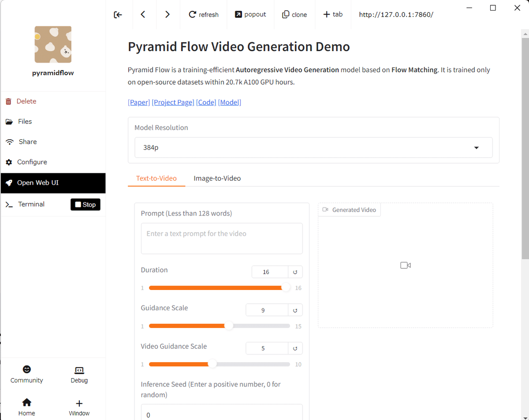Click the collapse sidebar arrow icon
529x420 pixels.
coord(118,15)
